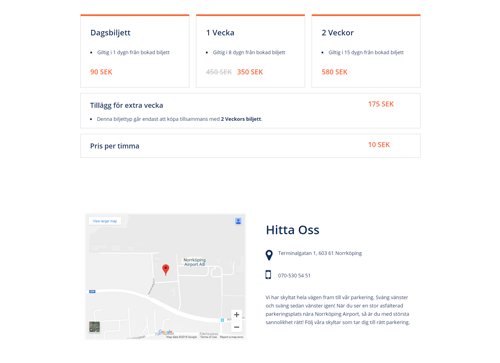This screenshot has height=363, width=500.
Task: Select the Dagsbiljett ticket card
Action: click(x=135, y=51)
